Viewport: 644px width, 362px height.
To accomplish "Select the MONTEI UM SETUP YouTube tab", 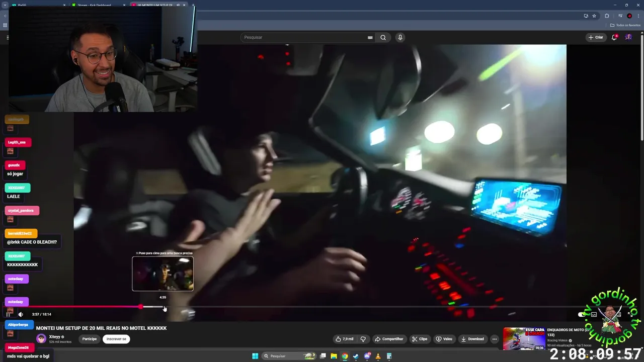I will (x=156, y=5).
